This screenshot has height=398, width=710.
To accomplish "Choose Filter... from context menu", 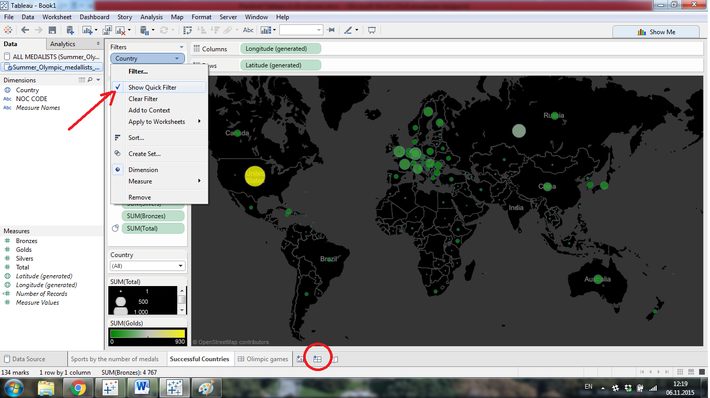I will click(x=138, y=72).
